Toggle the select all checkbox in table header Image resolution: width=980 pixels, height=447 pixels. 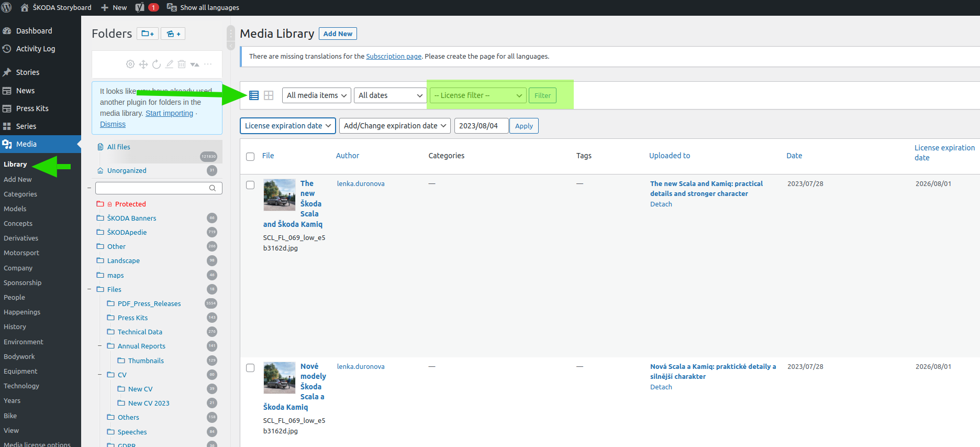pyautogui.click(x=250, y=156)
